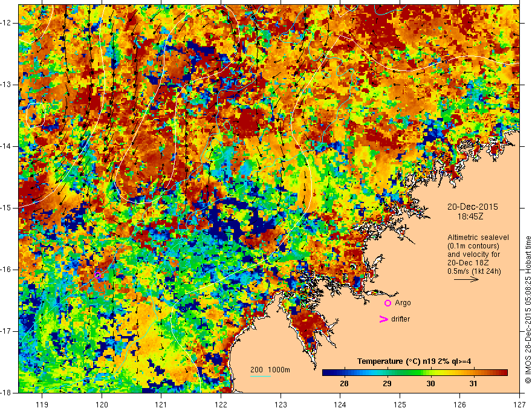Click the 'drifter' legend label

(400, 319)
